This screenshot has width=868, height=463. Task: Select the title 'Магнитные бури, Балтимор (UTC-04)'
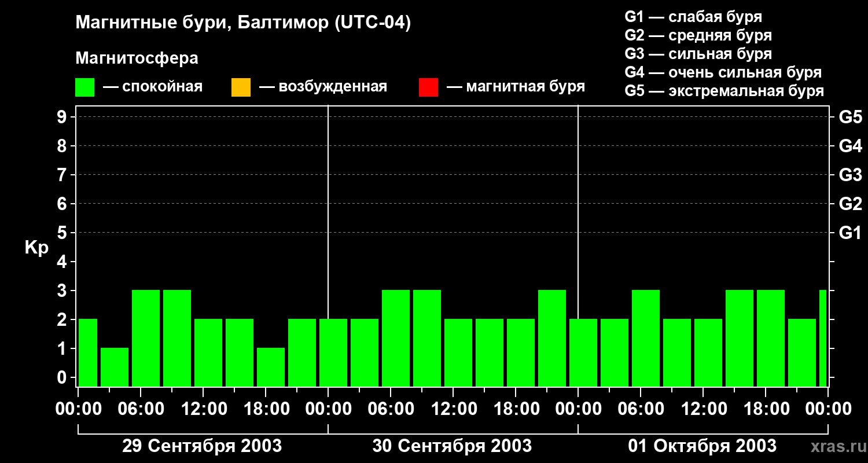tap(243, 24)
